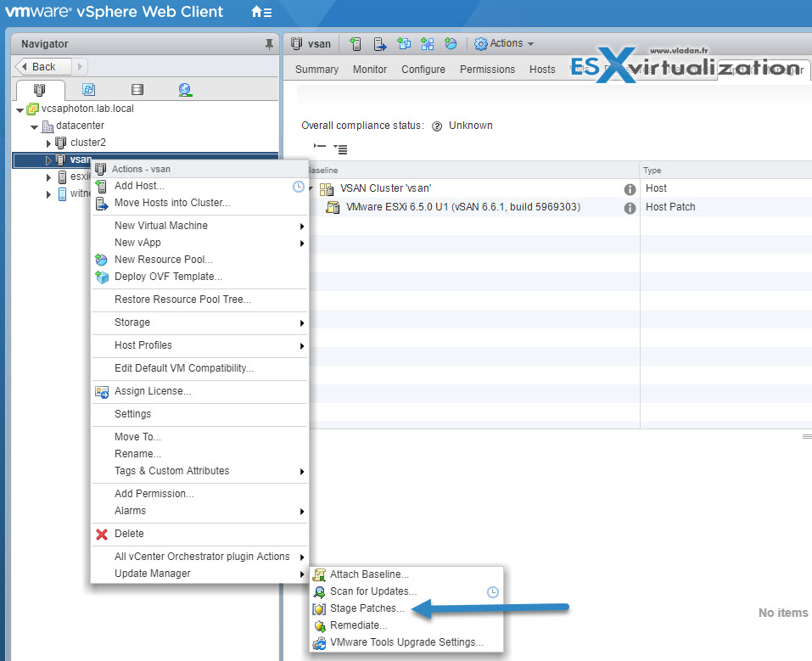
Task: Select VMware Tools Upgrade Settings entry
Action: (406, 642)
